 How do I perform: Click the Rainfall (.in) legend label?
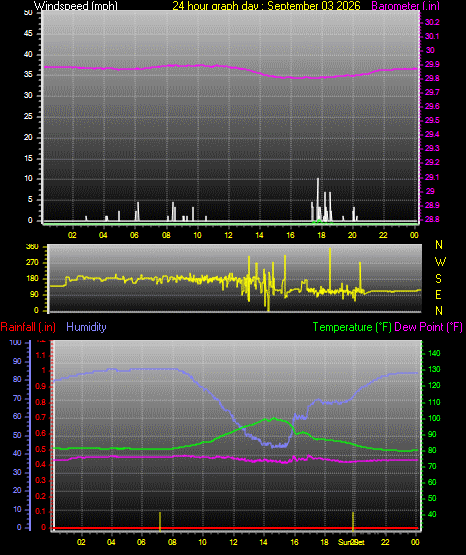28,327
